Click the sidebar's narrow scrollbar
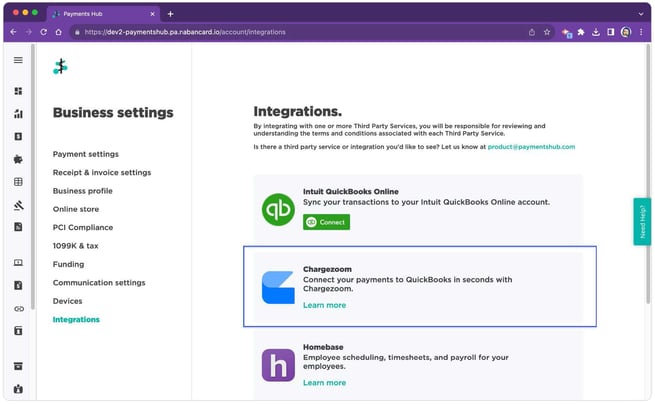Screen dimensions: 655x404 click(x=33, y=177)
